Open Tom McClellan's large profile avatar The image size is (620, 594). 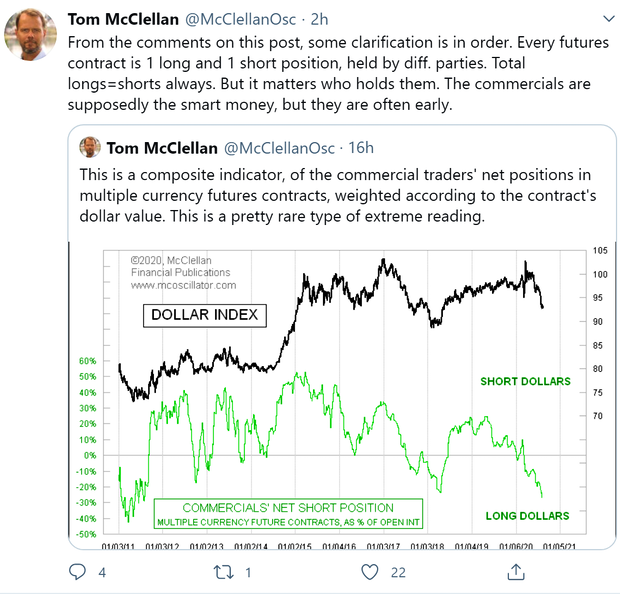coord(30,34)
